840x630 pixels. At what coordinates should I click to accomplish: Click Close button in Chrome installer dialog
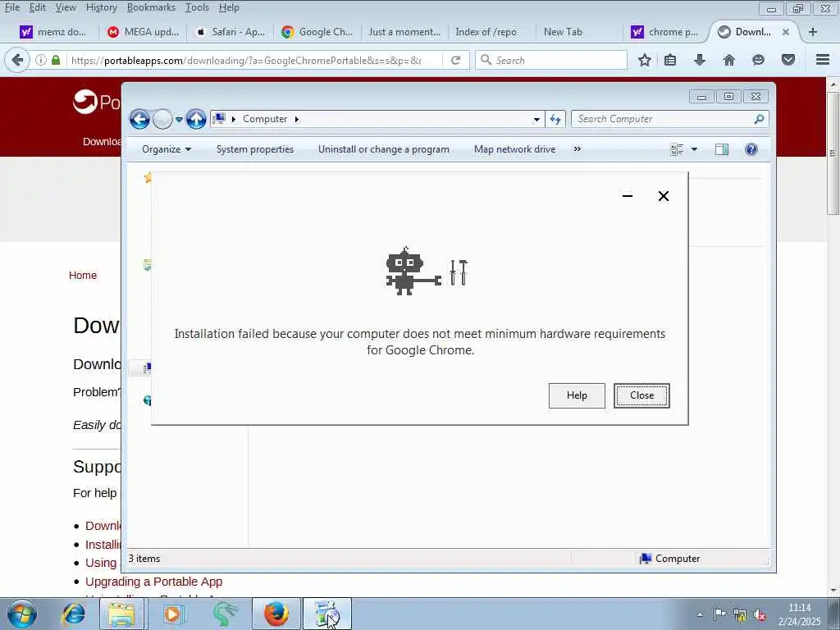(x=641, y=395)
